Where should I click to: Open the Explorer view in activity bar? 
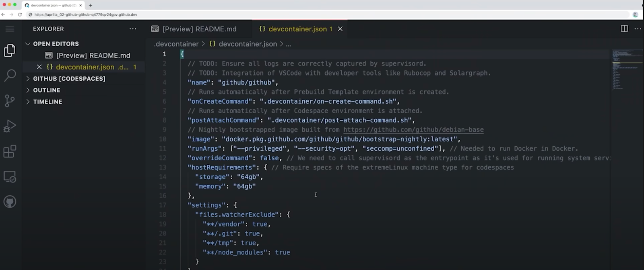[10, 51]
